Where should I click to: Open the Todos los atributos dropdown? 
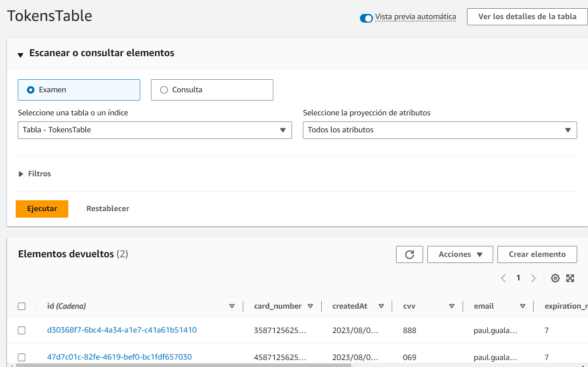pos(568,130)
